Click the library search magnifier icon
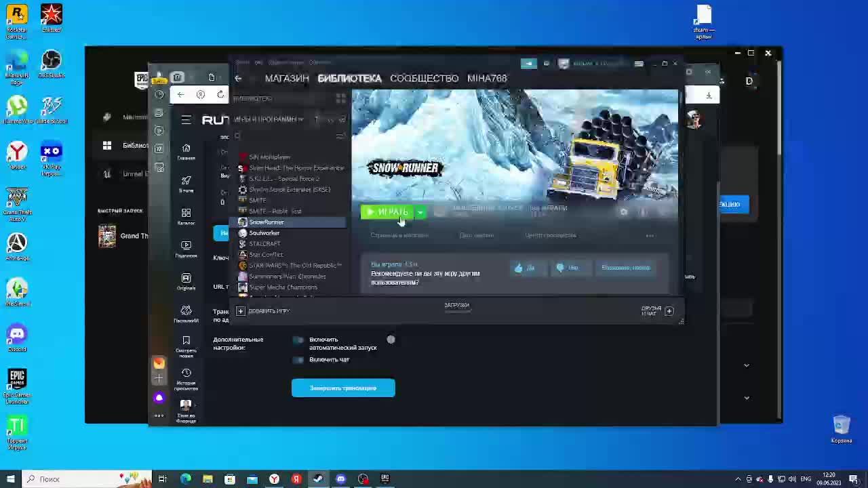 [x=237, y=136]
